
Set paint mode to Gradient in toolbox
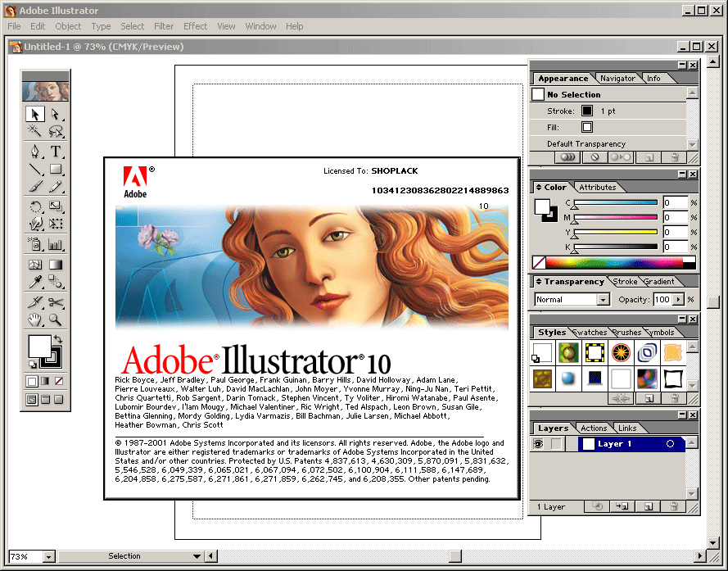[45, 382]
